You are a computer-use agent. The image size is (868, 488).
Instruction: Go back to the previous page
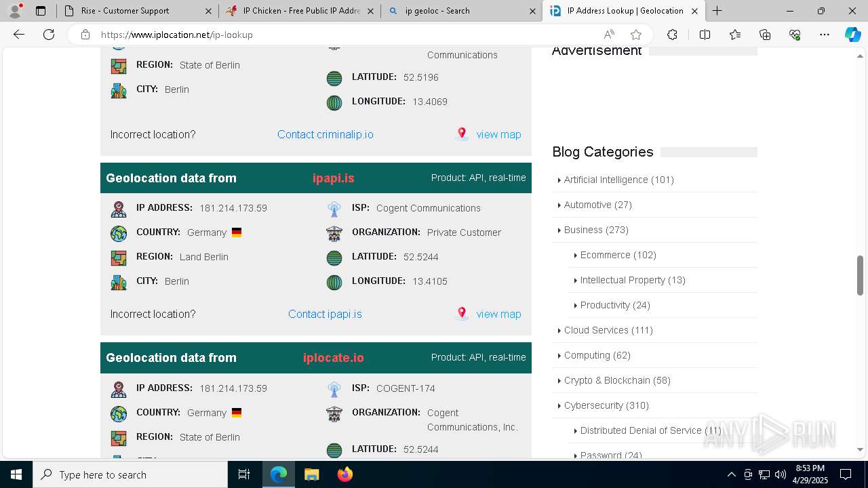19,35
